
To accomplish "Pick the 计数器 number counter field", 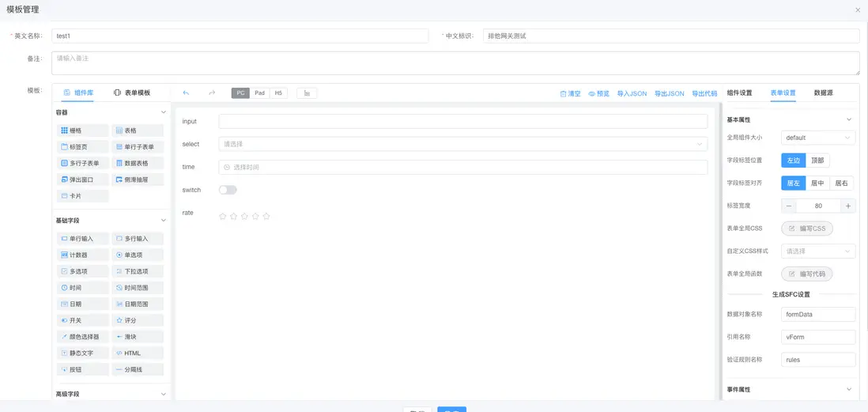I will pos(82,255).
